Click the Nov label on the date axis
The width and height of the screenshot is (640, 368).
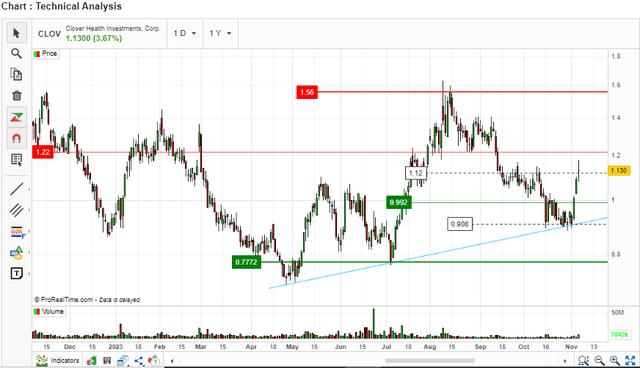[x=571, y=347]
